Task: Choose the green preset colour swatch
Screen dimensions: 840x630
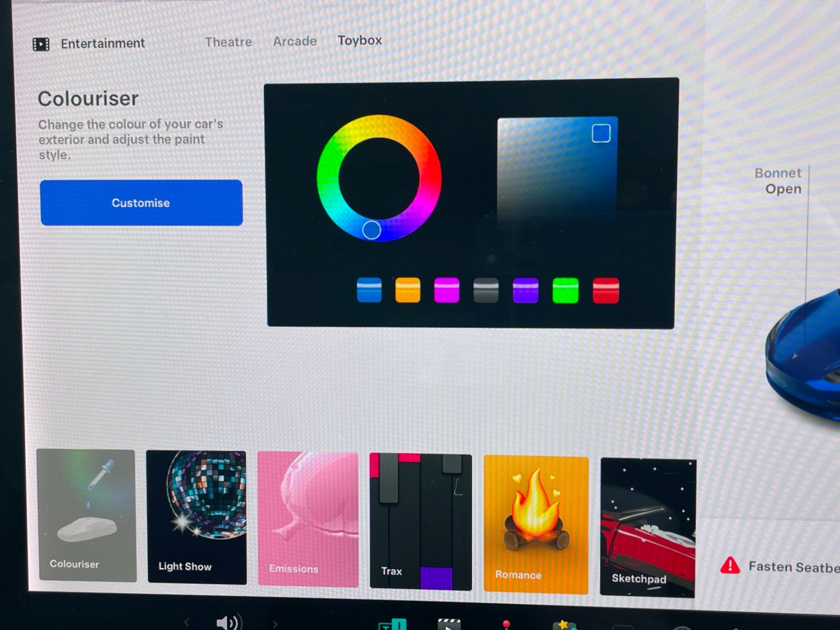Action: [566, 290]
